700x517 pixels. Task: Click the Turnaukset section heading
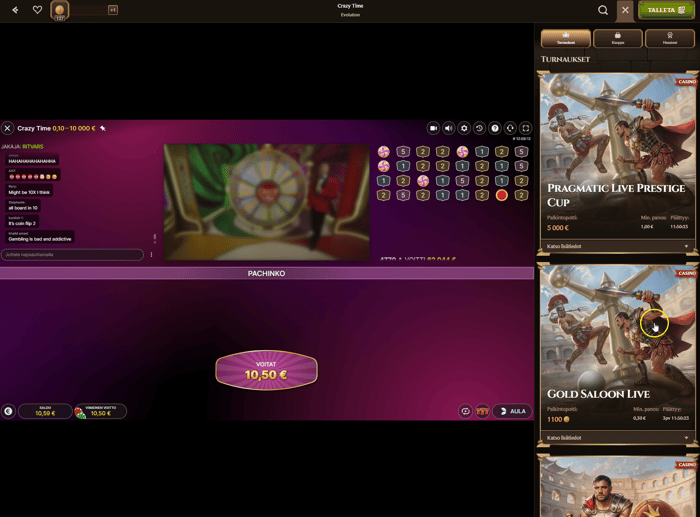(x=565, y=59)
